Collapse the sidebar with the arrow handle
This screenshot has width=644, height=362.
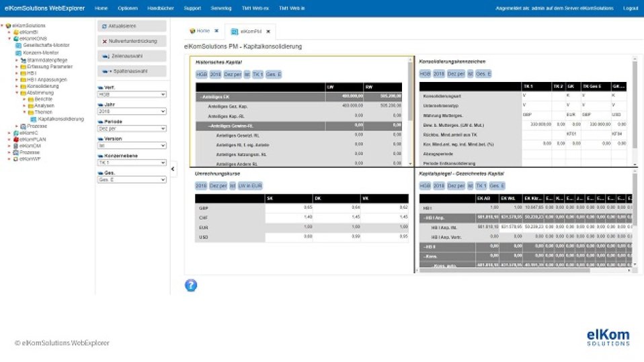[x=173, y=169]
